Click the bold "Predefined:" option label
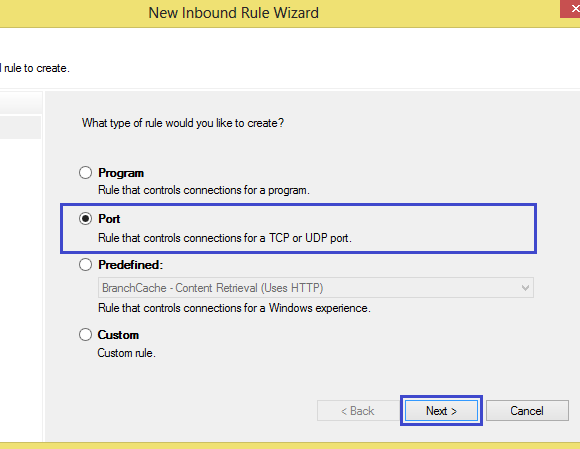The height and width of the screenshot is (449, 580). (x=131, y=265)
